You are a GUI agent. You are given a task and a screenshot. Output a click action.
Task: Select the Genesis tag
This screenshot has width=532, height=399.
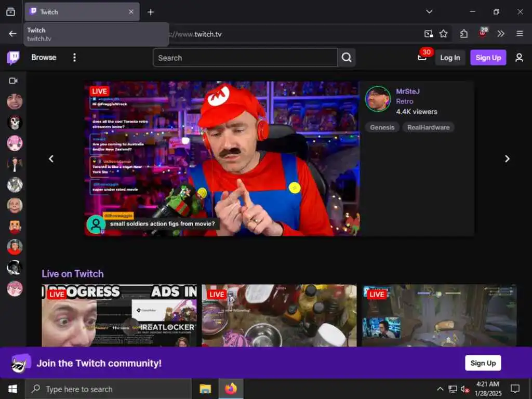(382, 127)
